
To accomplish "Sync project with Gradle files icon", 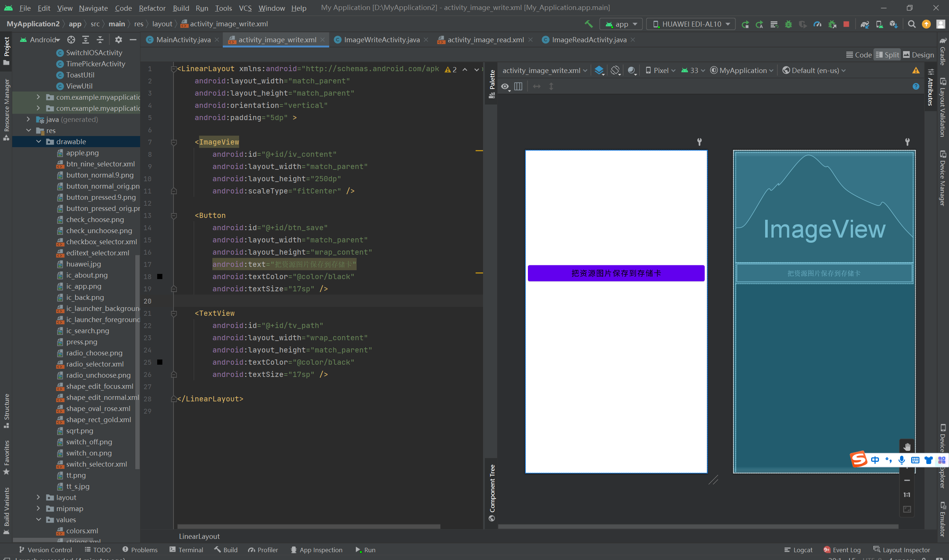I will (x=864, y=24).
